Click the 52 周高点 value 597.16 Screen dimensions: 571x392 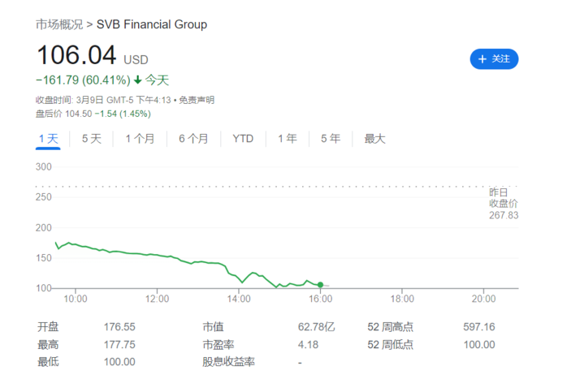pos(478,327)
